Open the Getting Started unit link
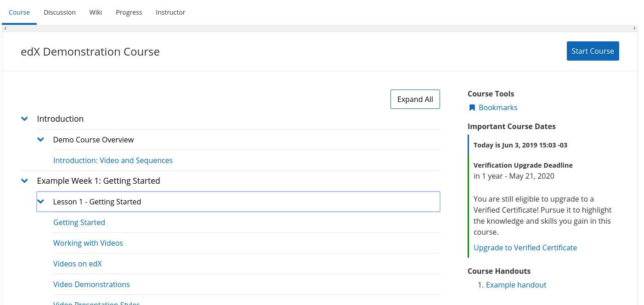The height and width of the screenshot is (305, 644). tap(79, 222)
